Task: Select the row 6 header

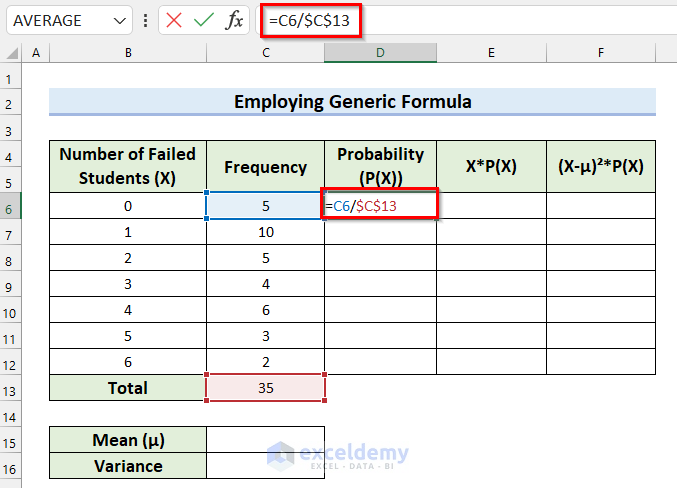Action: [x=10, y=206]
